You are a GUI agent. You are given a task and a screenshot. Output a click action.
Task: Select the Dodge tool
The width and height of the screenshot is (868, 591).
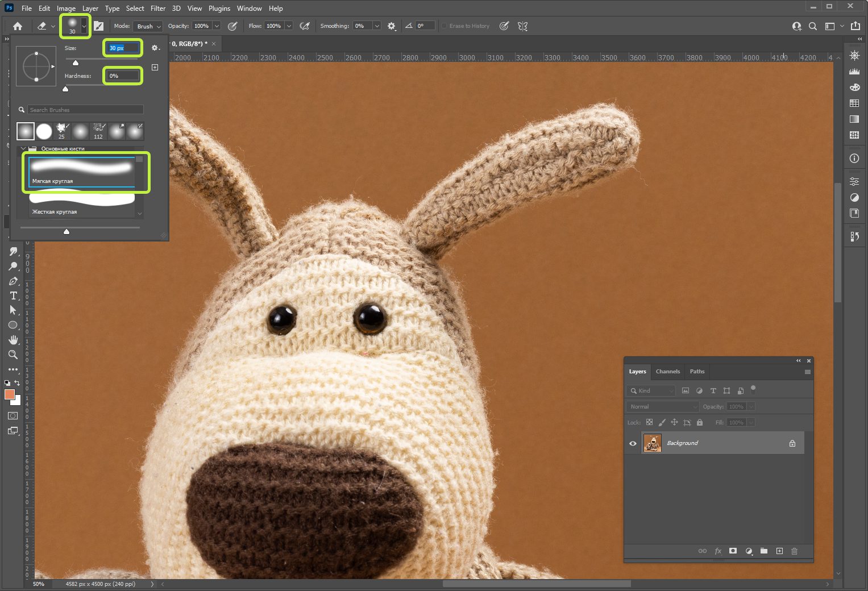(x=13, y=266)
